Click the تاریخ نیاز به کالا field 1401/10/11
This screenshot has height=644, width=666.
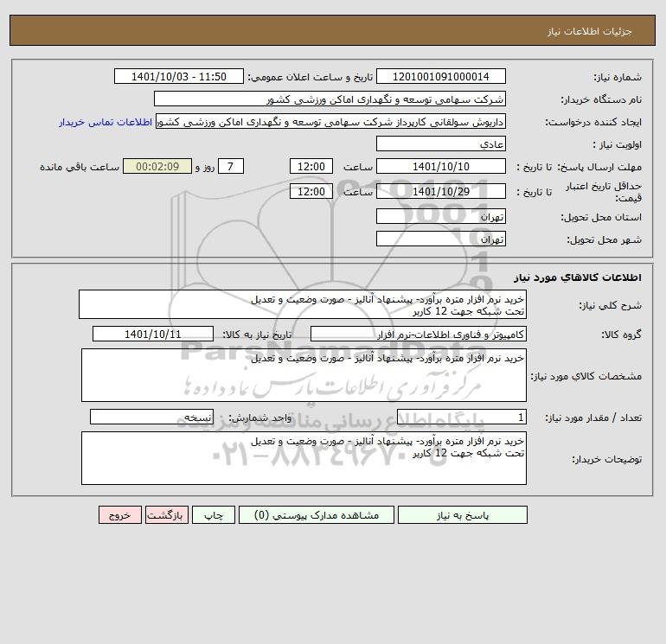(x=153, y=334)
